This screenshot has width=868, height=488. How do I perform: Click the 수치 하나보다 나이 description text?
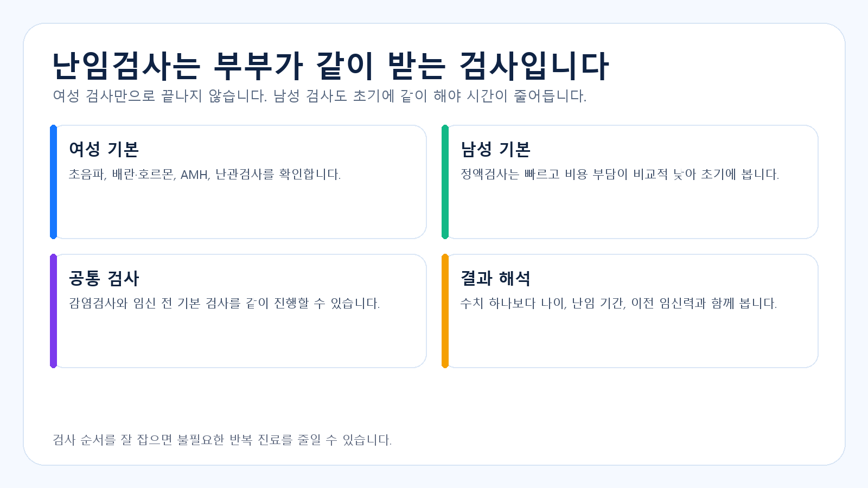click(618, 303)
